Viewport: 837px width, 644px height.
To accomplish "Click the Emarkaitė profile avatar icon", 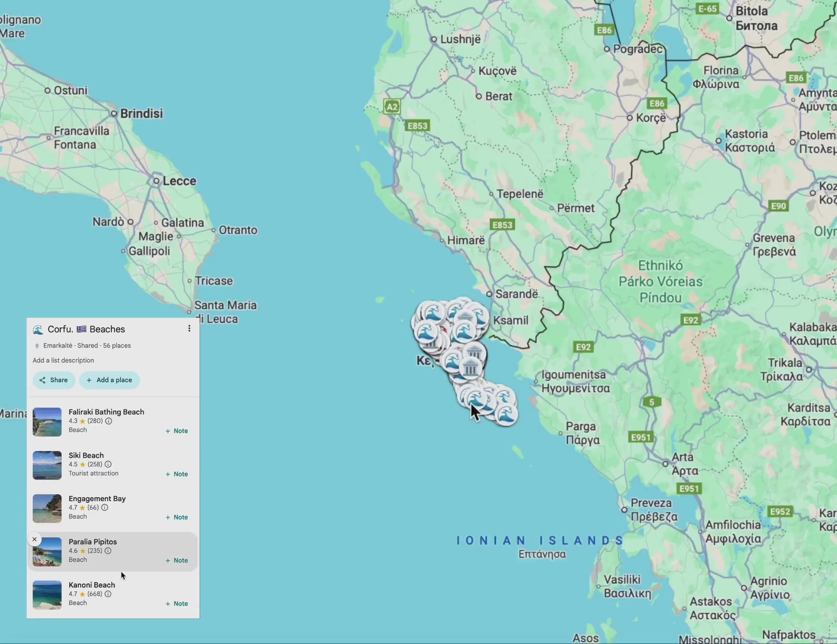I will click(37, 346).
